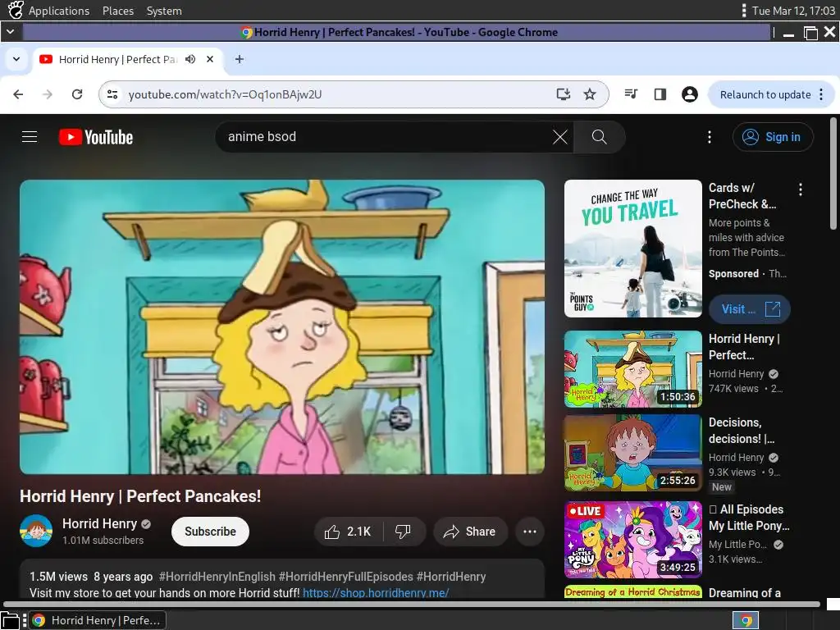Open Chrome profile avatar icon
840x630 pixels.
point(689,94)
